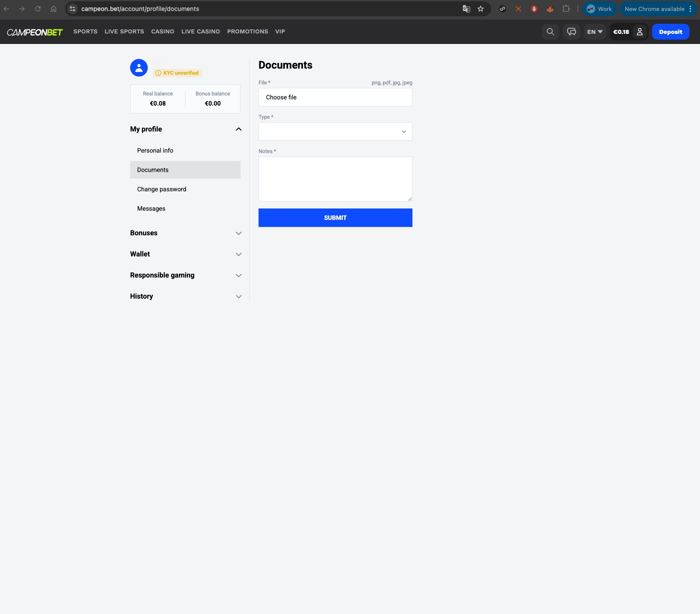The width and height of the screenshot is (700, 614).
Task: Expand the Wallet section
Action: pyautogui.click(x=186, y=254)
